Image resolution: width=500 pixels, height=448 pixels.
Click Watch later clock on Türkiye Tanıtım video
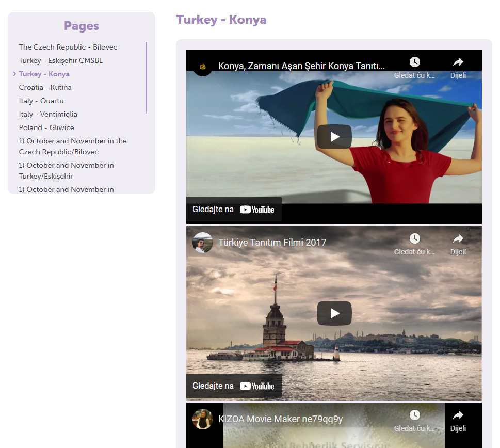click(414, 238)
